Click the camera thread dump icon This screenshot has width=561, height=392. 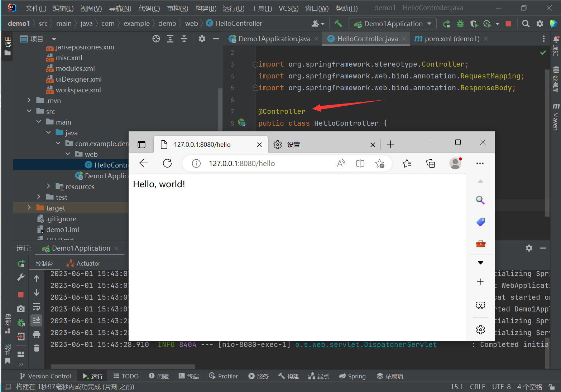(x=21, y=309)
